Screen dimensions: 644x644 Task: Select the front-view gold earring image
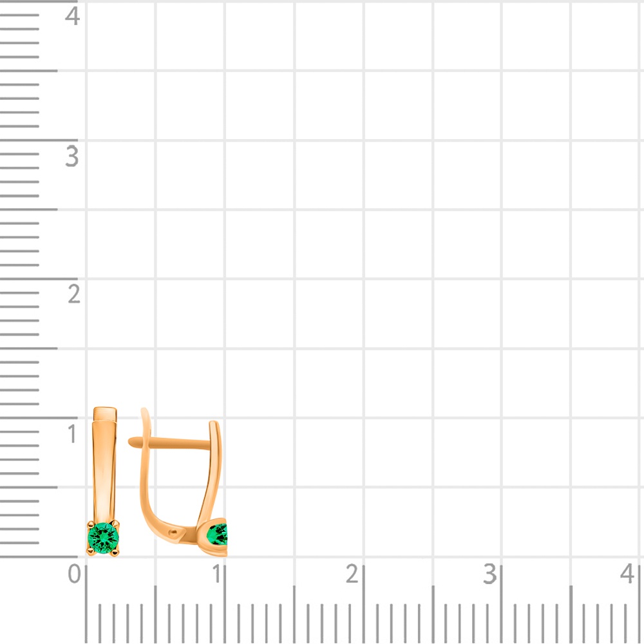click(103, 481)
